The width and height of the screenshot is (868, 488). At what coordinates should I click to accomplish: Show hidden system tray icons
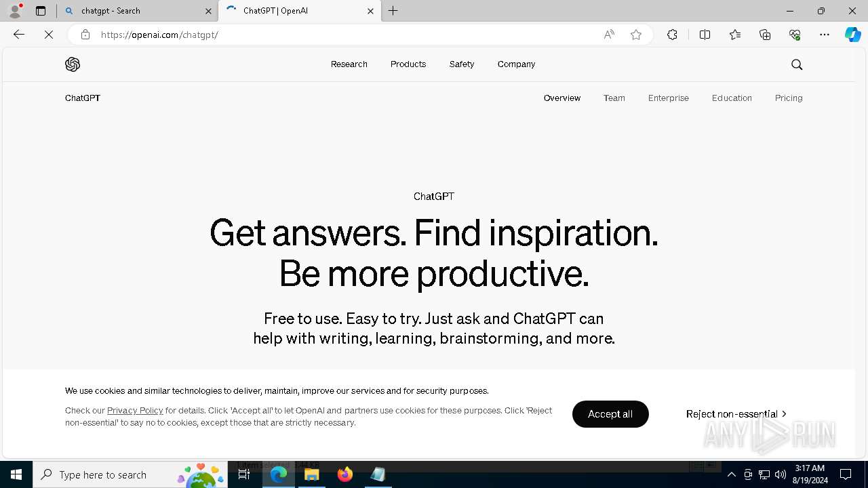pyautogui.click(x=732, y=474)
